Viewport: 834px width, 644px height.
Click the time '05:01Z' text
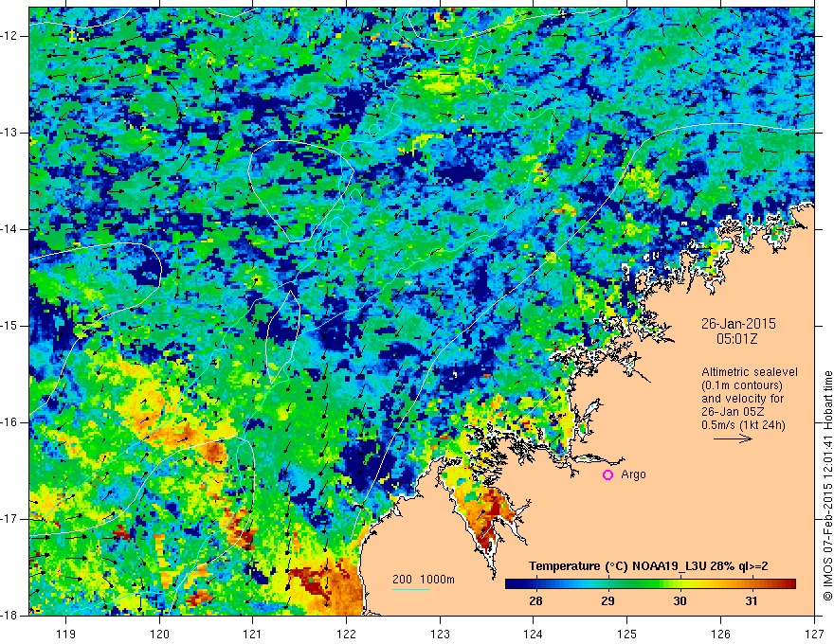pyautogui.click(x=737, y=338)
